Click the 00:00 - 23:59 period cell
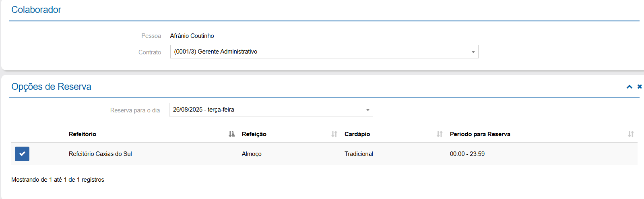Screen dimensions: 644x199 [467, 154]
